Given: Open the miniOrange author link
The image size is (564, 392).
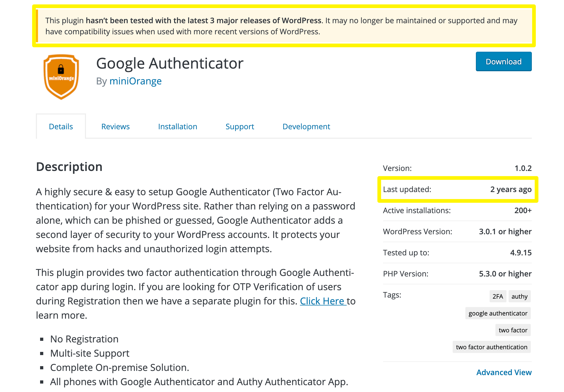Looking at the screenshot, I should [135, 81].
